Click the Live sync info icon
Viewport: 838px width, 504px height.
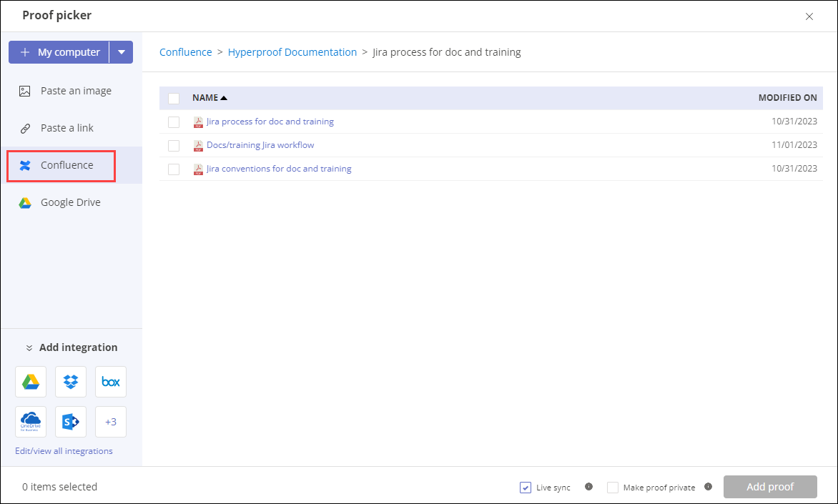point(588,487)
